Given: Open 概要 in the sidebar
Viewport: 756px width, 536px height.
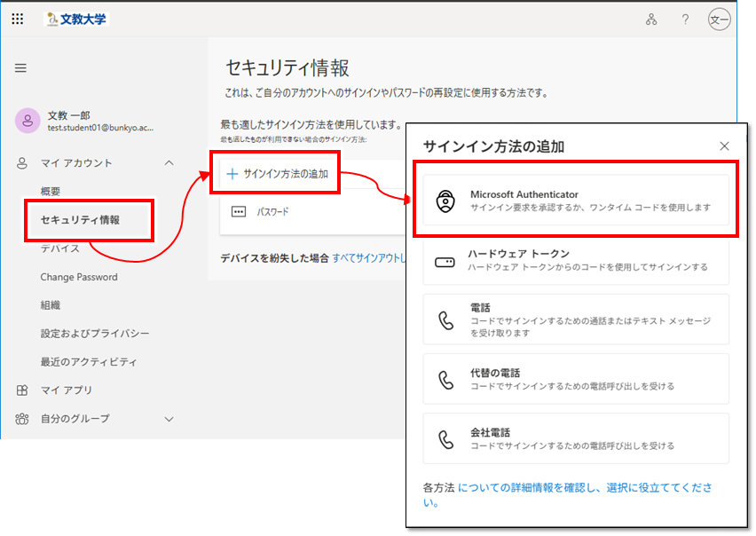Looking at the screenshot, I should pos(51,192).
